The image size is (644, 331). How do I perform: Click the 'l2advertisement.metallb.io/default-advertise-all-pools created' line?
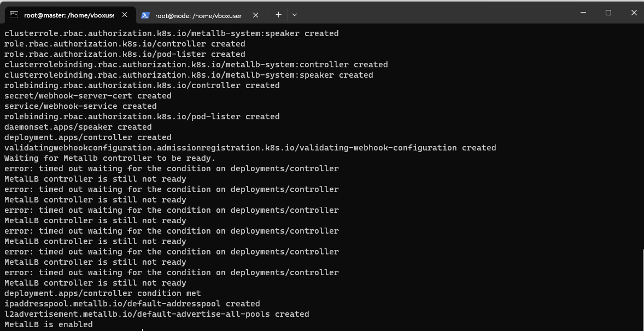coord(157,314)
